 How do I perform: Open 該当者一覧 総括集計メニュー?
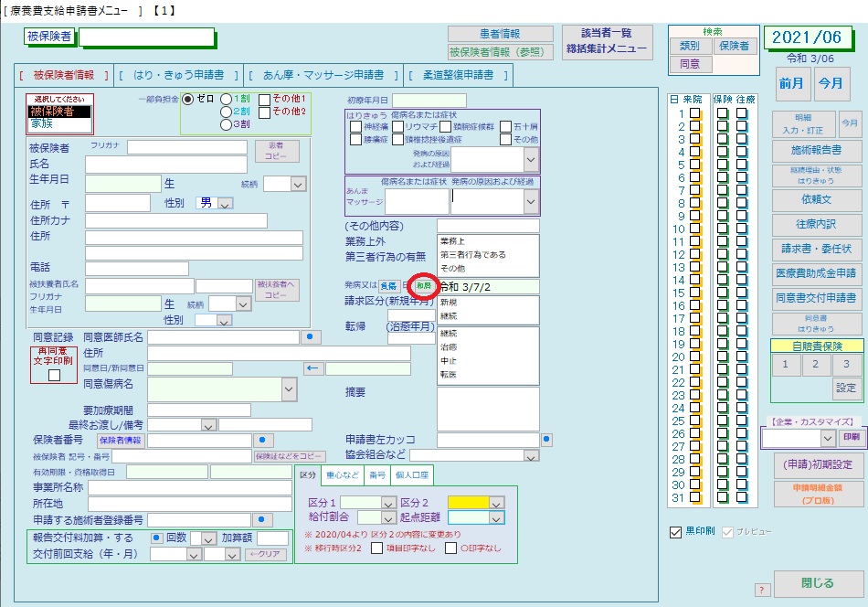tap(607, 41)
